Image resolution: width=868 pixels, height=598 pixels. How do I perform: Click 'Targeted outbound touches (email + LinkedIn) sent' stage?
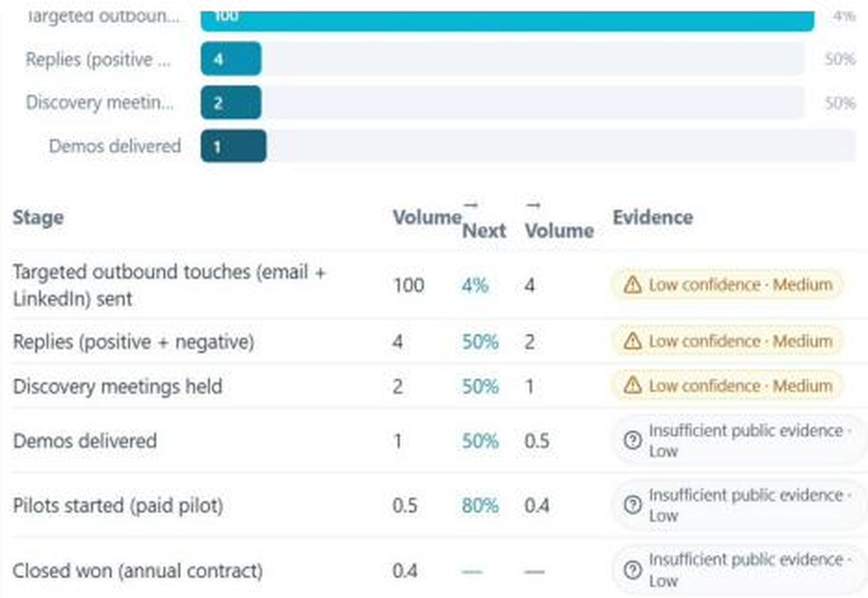pos(169,285)
